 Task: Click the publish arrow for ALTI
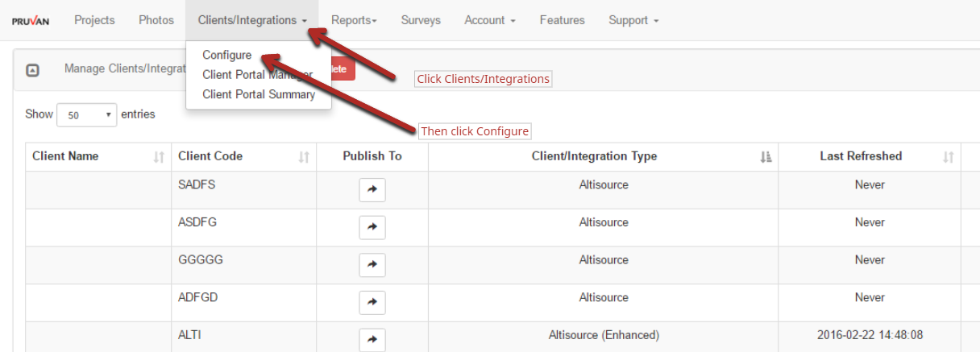click(372, 339)
